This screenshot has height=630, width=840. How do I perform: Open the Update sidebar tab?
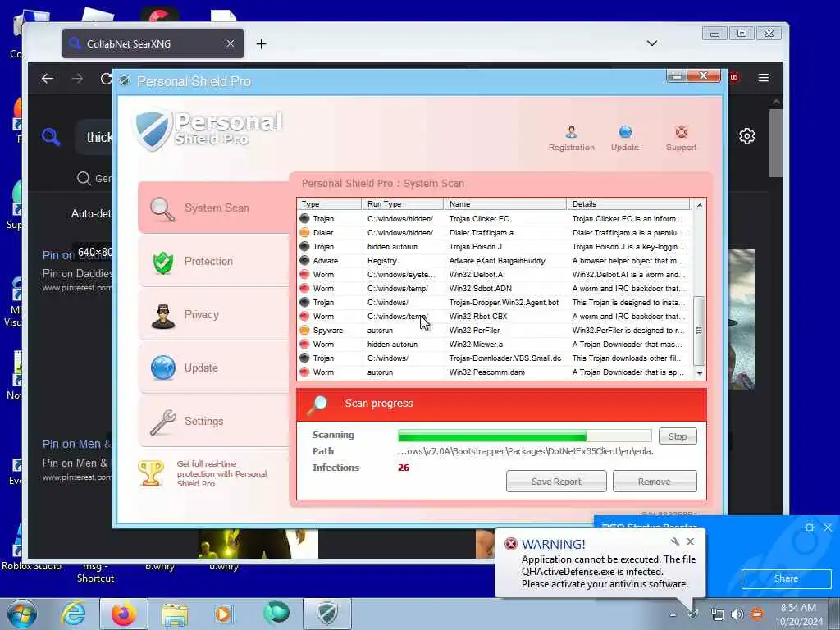click(214, 368)
